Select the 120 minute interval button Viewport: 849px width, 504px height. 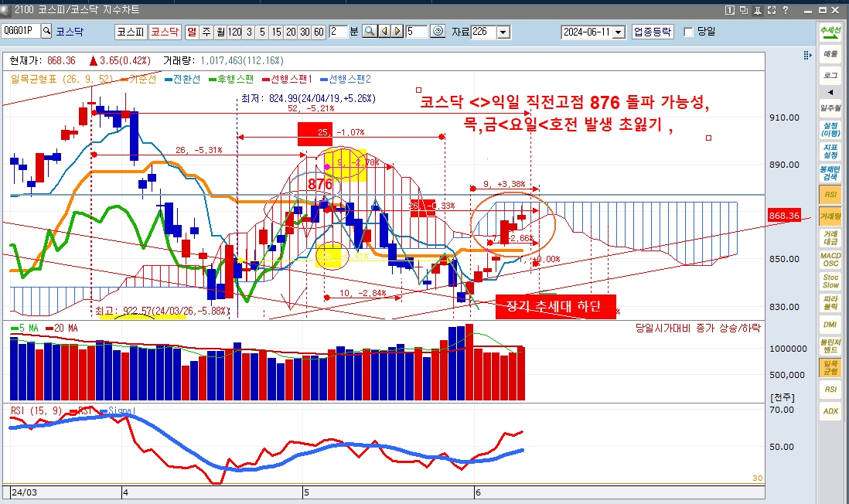click(x=234, y=32)
